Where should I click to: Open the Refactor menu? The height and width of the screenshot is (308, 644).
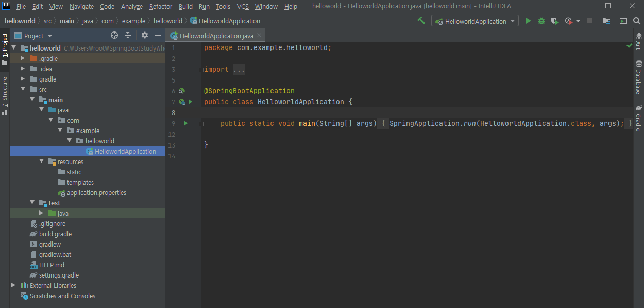(161, 6)
